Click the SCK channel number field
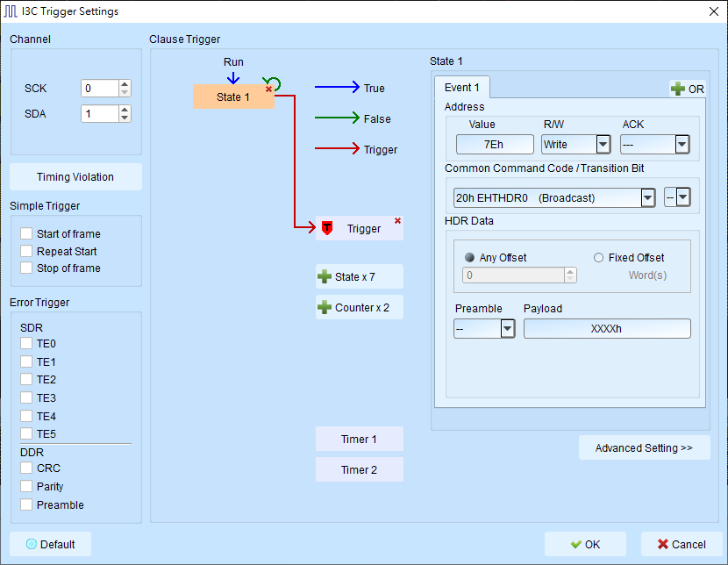The width and height of the screenshot is (728, 565). (x=100, y=89)
